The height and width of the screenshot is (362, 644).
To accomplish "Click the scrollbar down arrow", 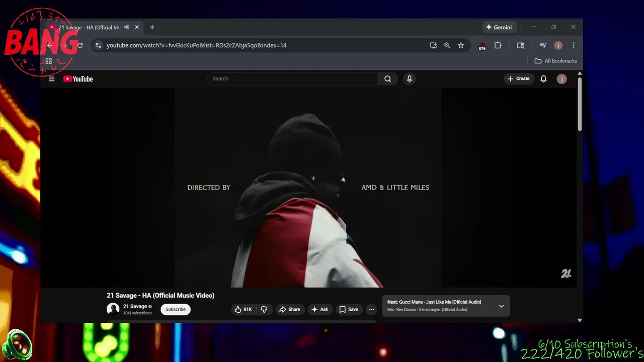I will point(580,320).
